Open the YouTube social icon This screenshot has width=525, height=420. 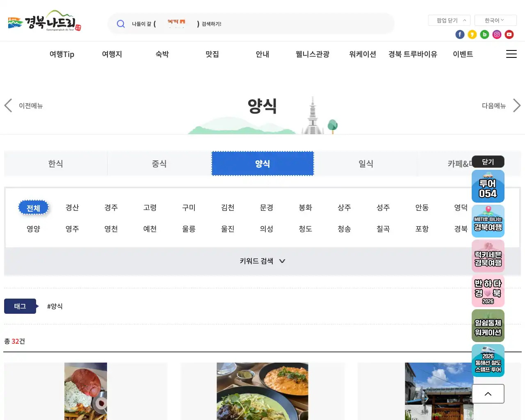pos(509,34)
